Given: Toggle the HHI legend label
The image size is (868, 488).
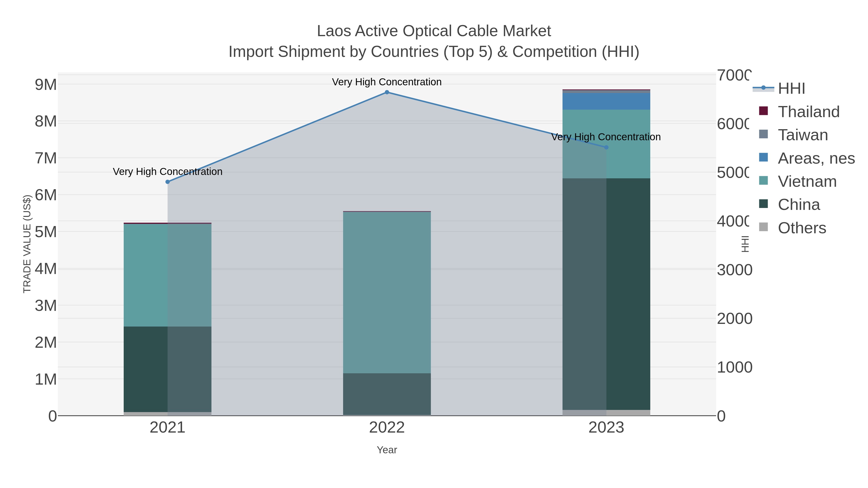Looking at the screenshot, I should click(792, 89).
